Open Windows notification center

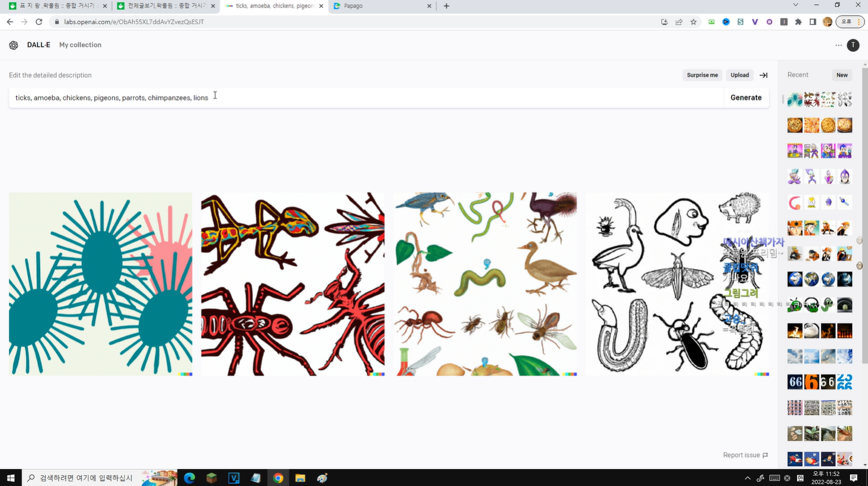853,478
